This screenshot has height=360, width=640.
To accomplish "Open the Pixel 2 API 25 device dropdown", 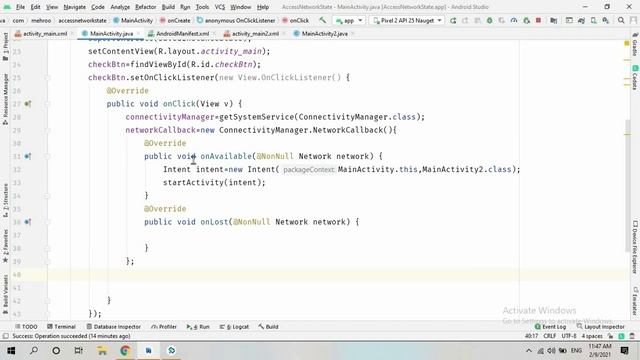I will coord(407,20).
